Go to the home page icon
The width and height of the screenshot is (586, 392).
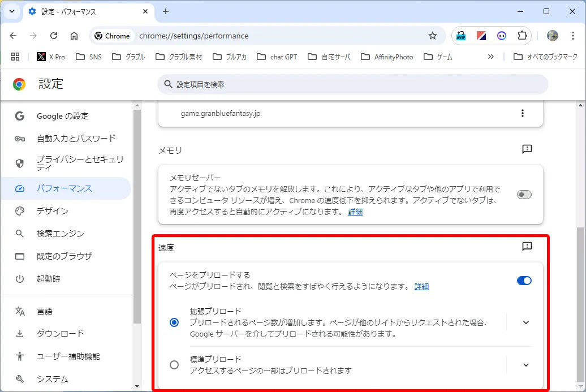[74, 36]
